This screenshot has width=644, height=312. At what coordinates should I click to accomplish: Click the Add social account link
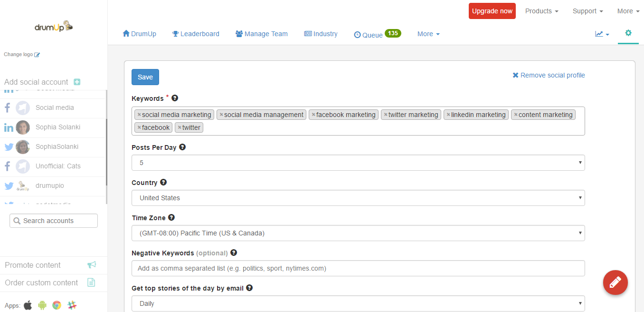pos(36,82)
